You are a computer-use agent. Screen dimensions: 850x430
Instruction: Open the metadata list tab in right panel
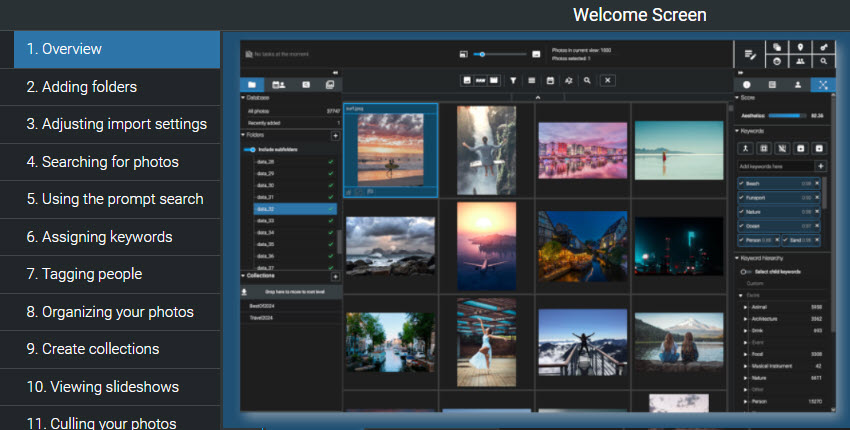pos(772,85)
